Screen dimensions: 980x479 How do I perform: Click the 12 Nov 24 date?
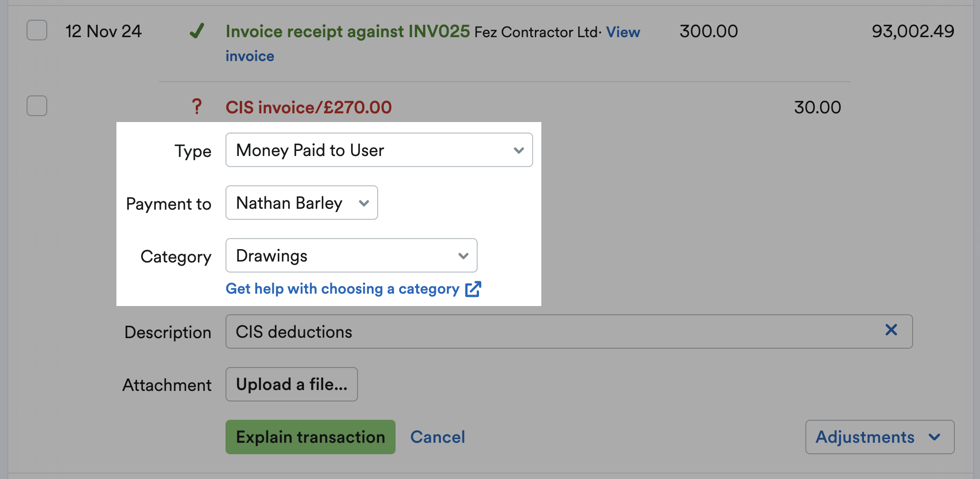(x=104, y=31)
